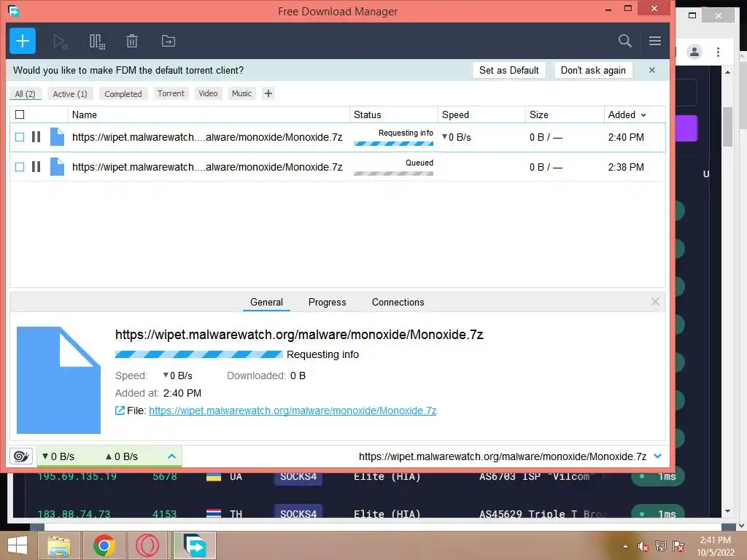Pause all downloads toolbar icon
The image size is (747, 560).
tap(97, 42)
